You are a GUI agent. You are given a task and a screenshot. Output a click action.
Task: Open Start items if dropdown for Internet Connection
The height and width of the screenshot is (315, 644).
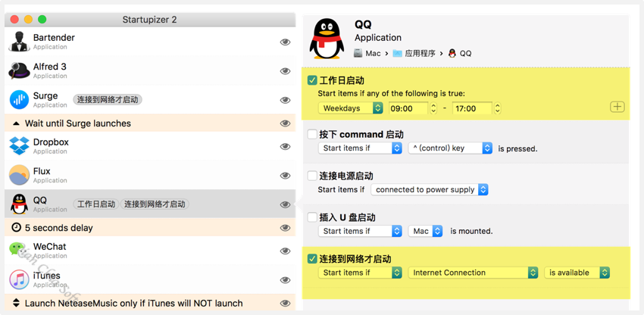tap(360, 273)
